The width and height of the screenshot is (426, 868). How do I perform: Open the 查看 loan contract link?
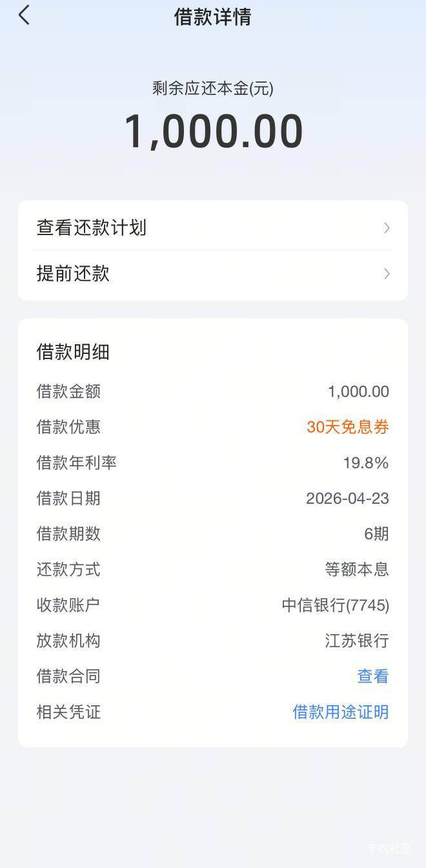coord(373,676)
